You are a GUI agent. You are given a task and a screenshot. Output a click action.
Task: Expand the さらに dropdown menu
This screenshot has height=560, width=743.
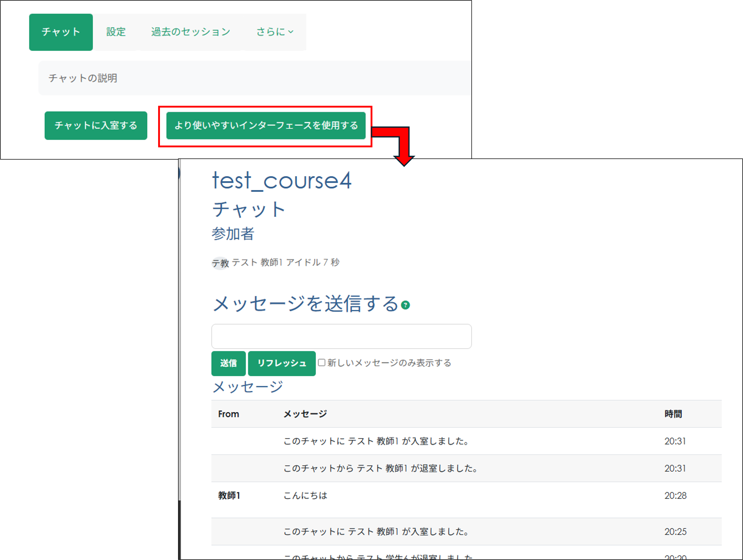click(x=275, y=32)
